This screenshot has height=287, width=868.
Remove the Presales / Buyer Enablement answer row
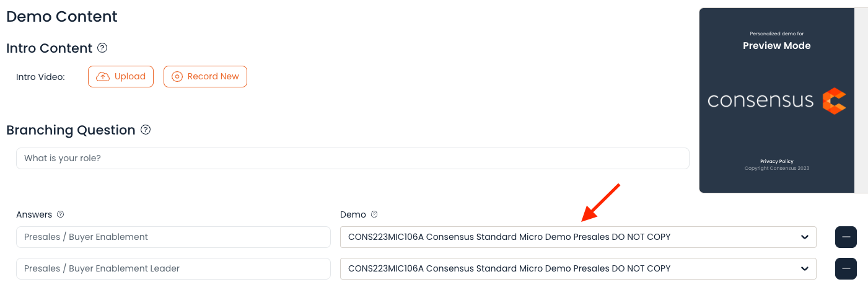coord(846,237)
